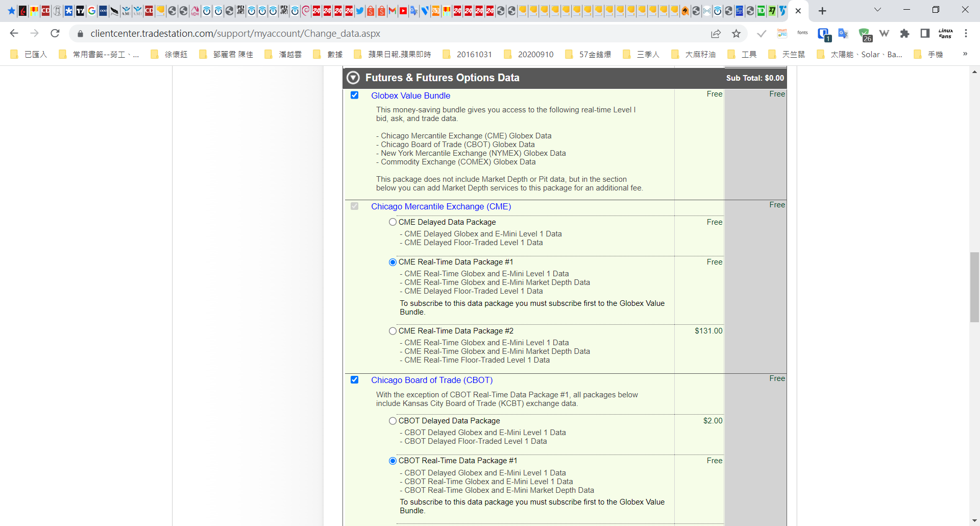Open the 常用書籤--勞工 bookmark folder

[x=99, y=55]
